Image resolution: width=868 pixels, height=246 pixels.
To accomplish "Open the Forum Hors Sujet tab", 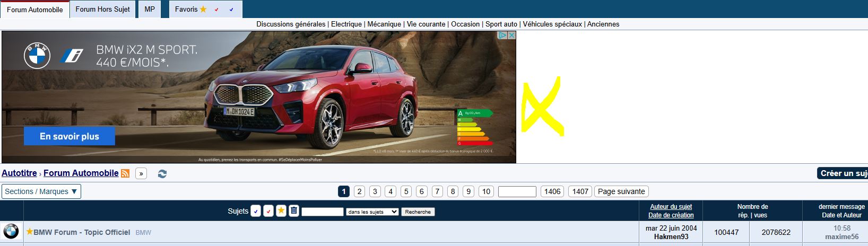I will pos(102,9).
